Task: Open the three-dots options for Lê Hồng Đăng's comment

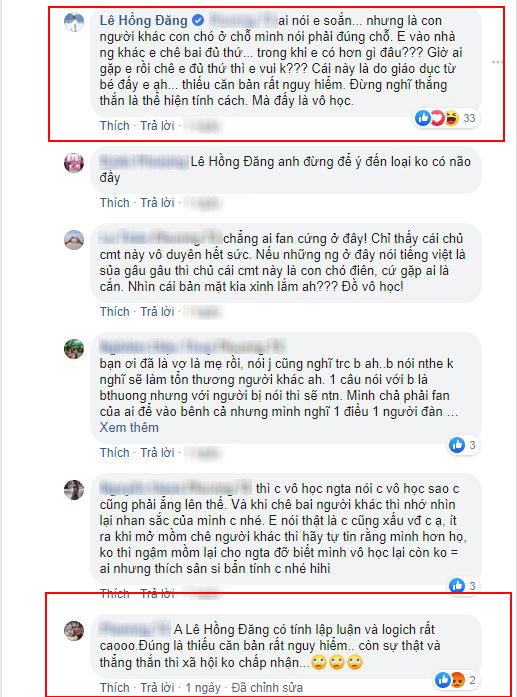Action: click(x=497, y=62)
